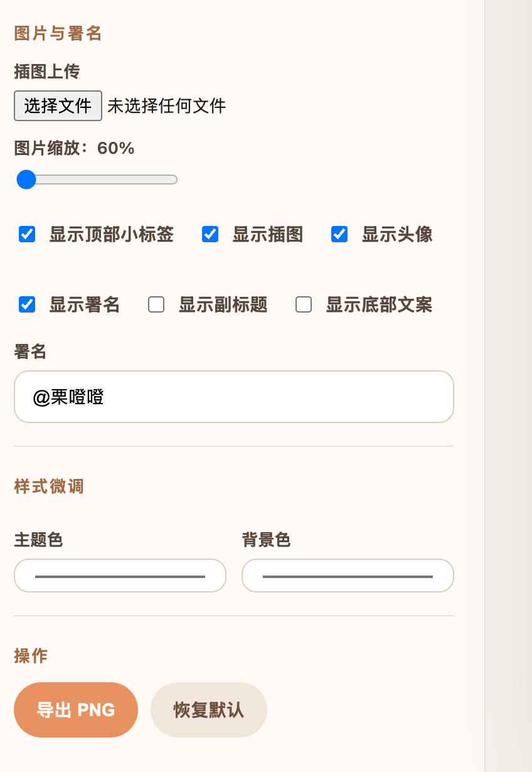This screenshot has width=532, height=772.
Task: Disable the 显示插图 checkbox
Action: (210, 235)
